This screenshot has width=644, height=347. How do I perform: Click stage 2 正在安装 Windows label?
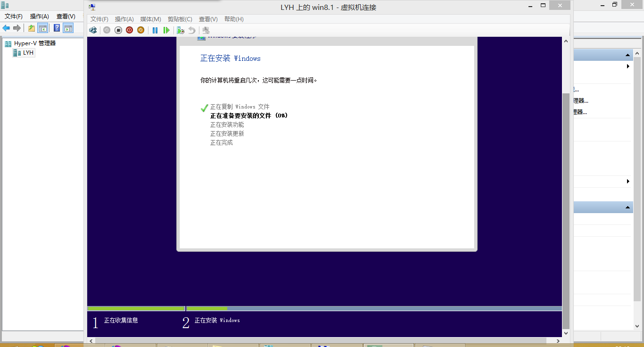(217, 321)
